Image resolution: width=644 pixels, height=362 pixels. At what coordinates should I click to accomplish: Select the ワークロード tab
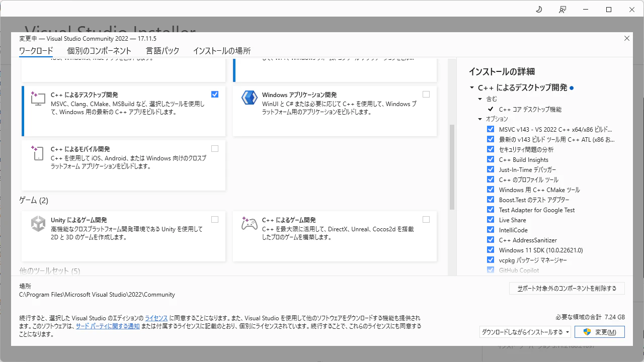click(36, 51)
